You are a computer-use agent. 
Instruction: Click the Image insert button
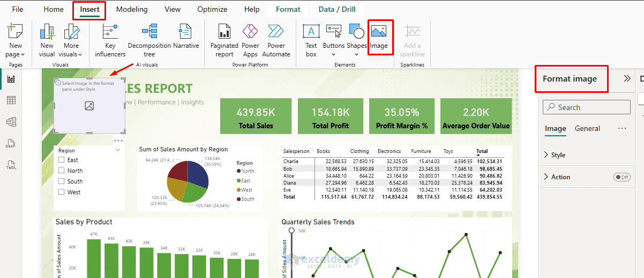pos(379,37)
